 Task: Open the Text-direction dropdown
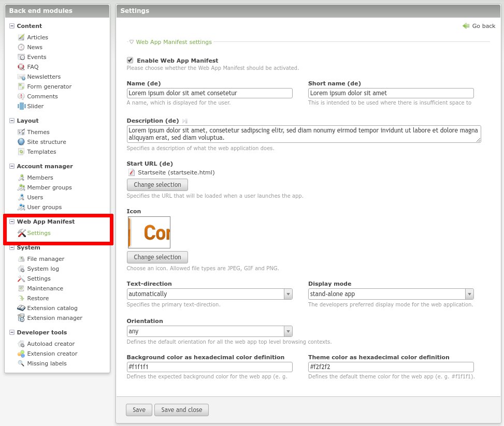pyautogui.click(x=210, y=294)
